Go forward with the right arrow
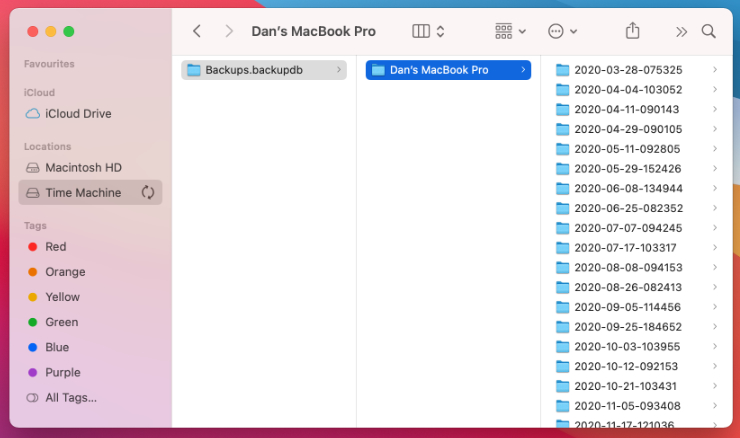The height and width of the screenshot is (438, 740). (x=229, y=32)
